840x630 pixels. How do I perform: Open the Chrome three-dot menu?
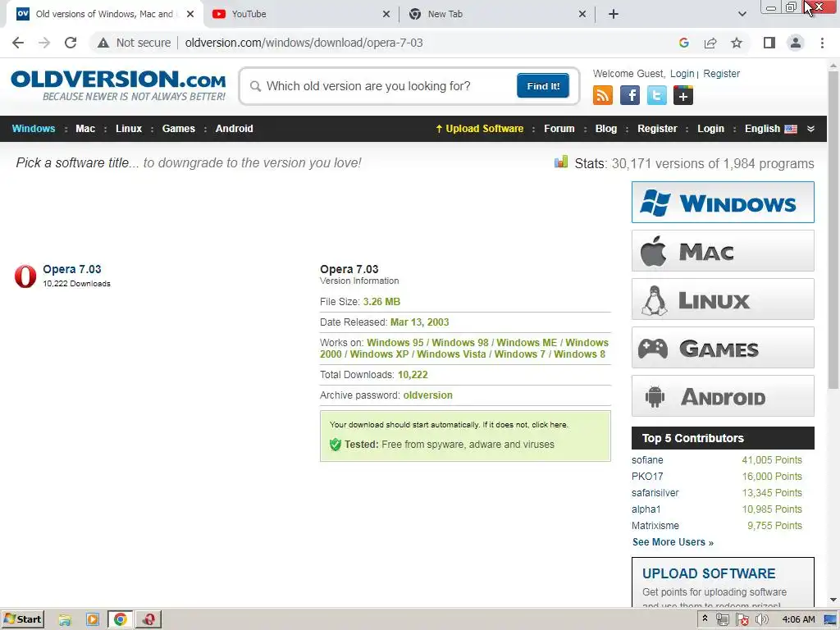(x=822, y=43)
